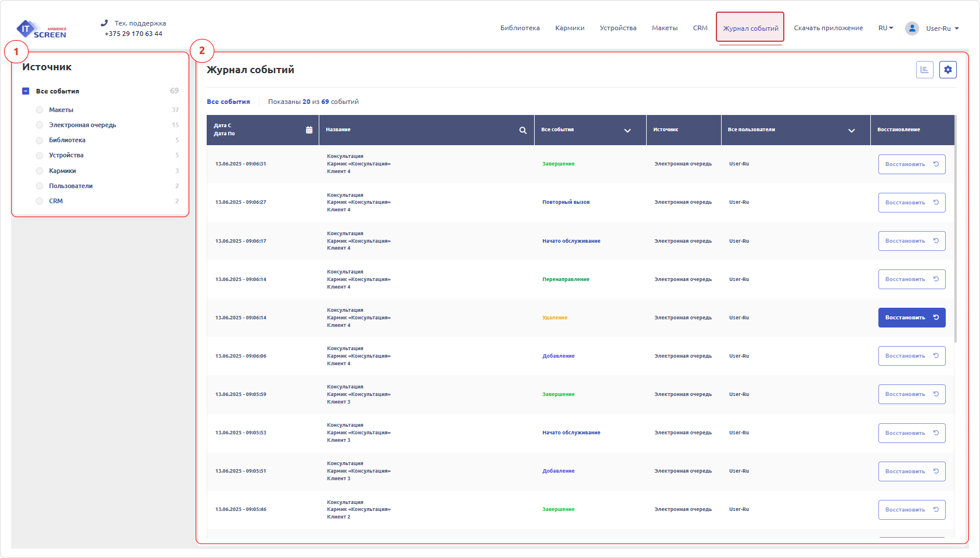Open event log settings gear
Image resolution: width=980 pixels, height=558 pixels.
tap(947, 70)
